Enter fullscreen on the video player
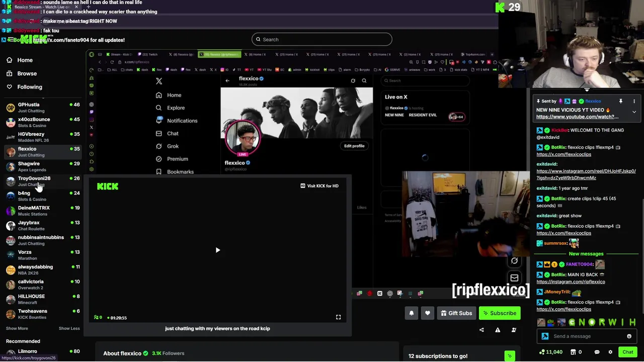Image resolution: width=644 pixels, height=362 pixels. pyautogui.click(x=338, y=317)
